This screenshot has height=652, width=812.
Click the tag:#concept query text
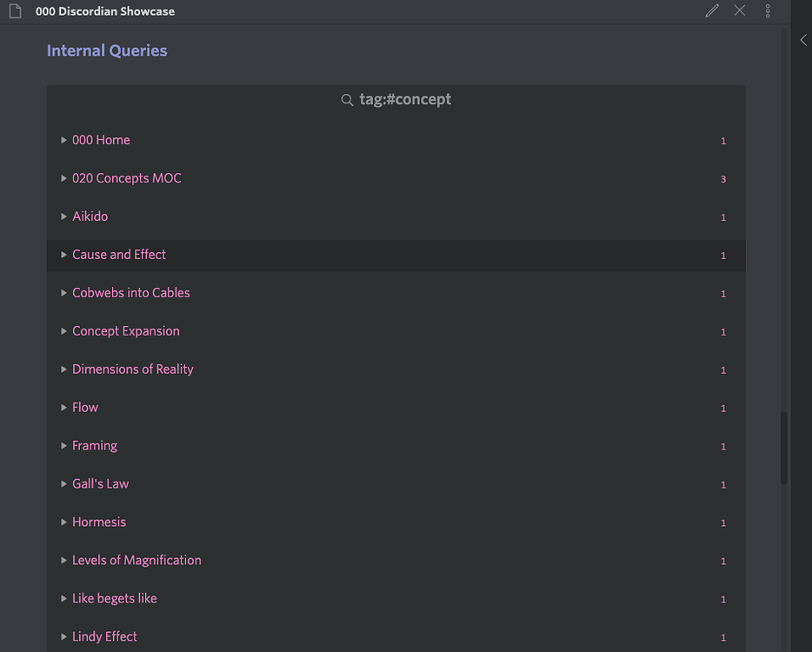tap(405, 99)
